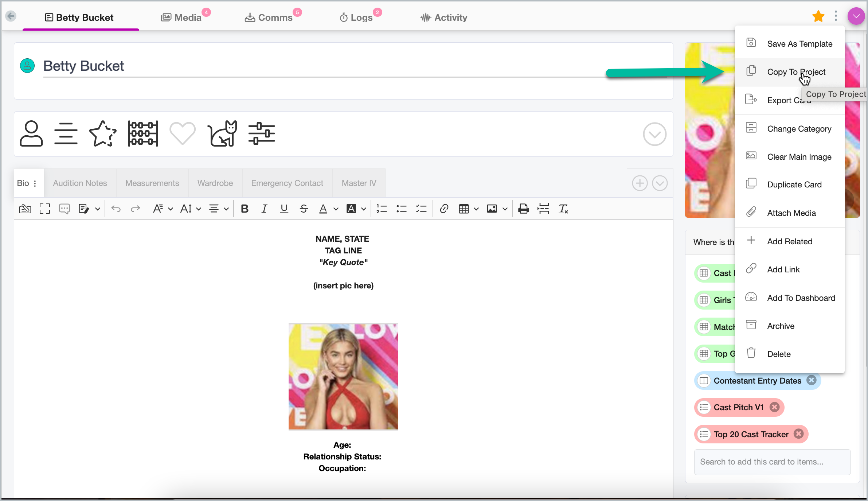Toggle strikethrough formatting
868x501 pixels.
tap(304, 209)
